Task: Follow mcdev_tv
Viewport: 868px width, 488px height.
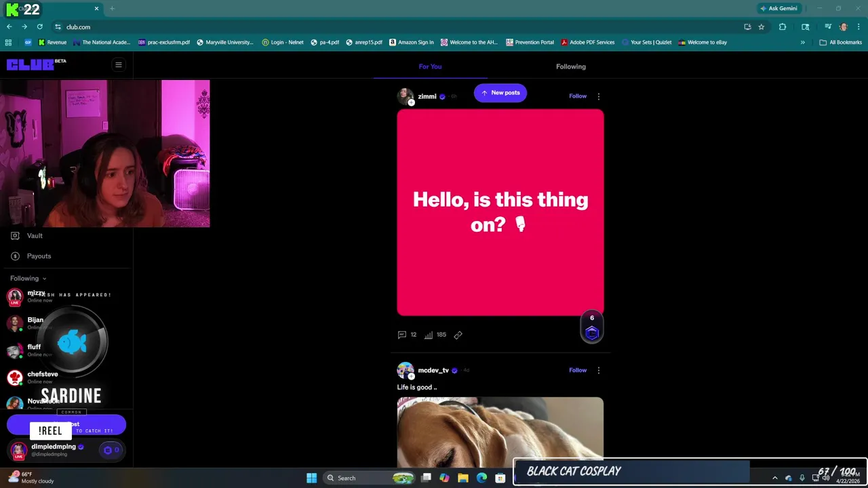Action: click(x=578, y=370)
